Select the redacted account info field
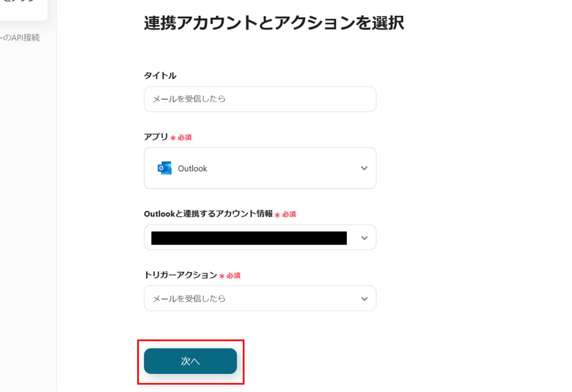Screen dimensions: 572x392 click(249, 238)
